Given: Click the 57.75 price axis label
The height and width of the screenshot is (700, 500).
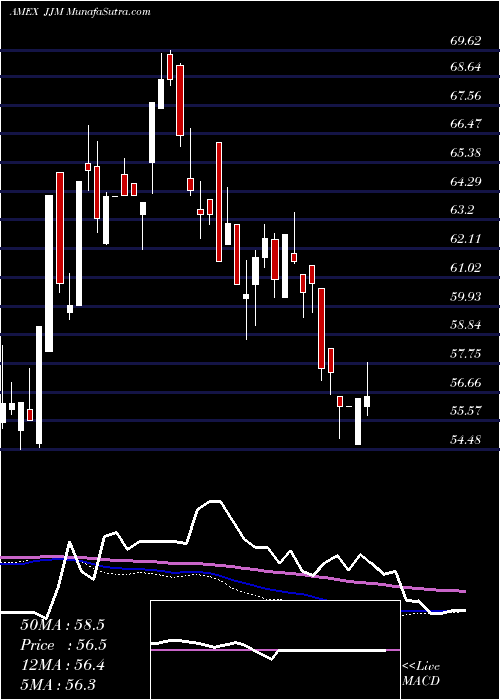Looking at the screenshot, I should (x=466, y=354).
